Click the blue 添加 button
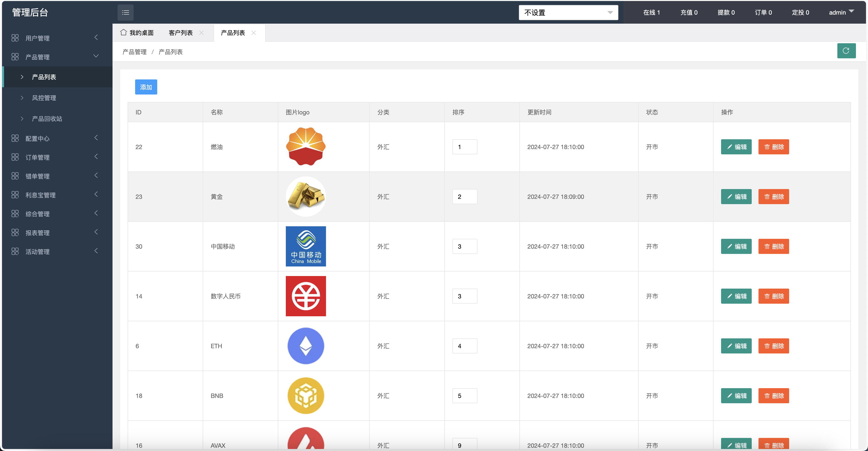 click(x=146, y=87)
